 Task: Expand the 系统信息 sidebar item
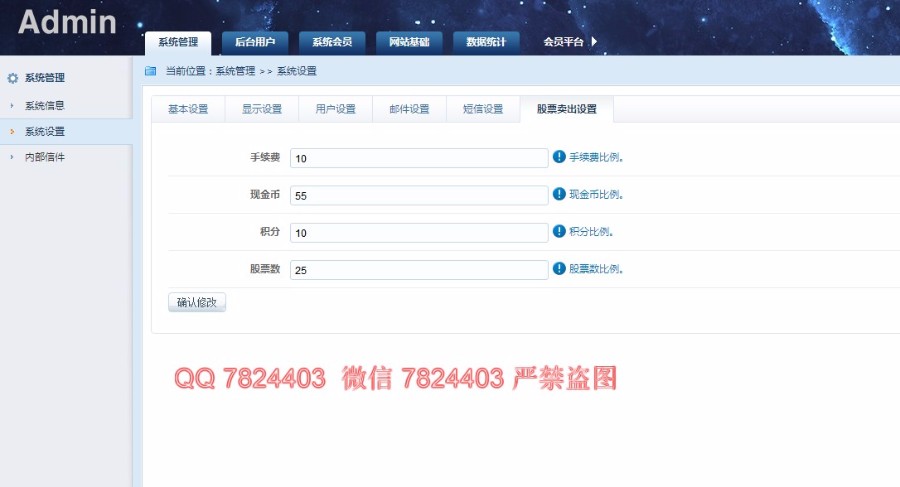pos(45,105)
